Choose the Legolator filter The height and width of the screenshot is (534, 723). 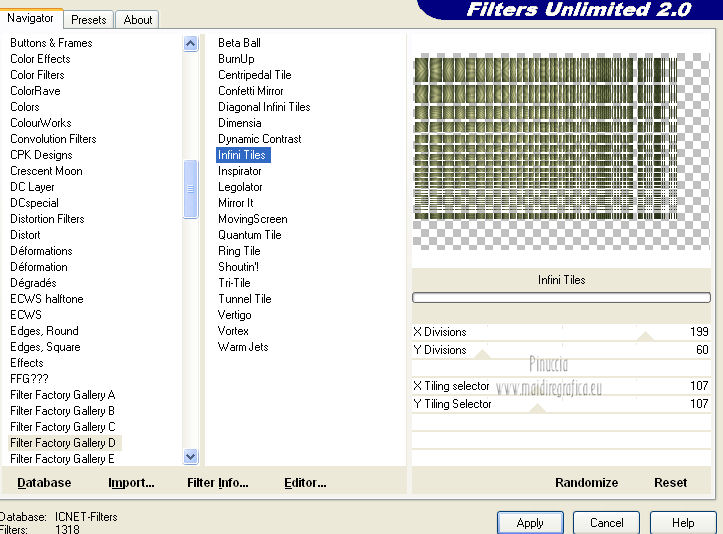(x=240, y=187)
